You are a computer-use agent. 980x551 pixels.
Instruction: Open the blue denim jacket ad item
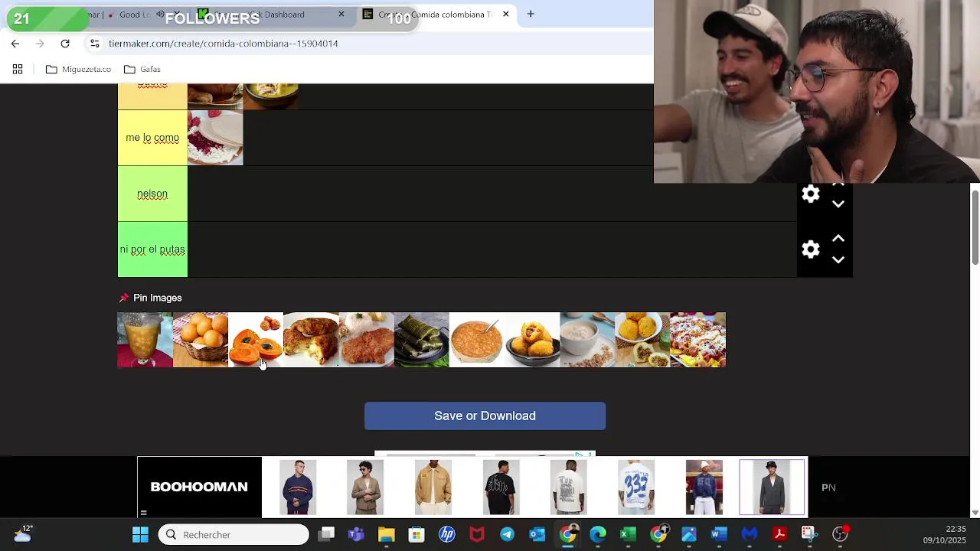pyautogui.click(x=704, y=487)
